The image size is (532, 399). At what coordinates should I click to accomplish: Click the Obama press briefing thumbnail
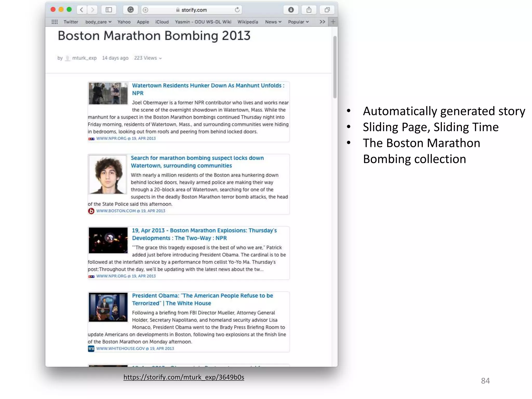(108, 307)
